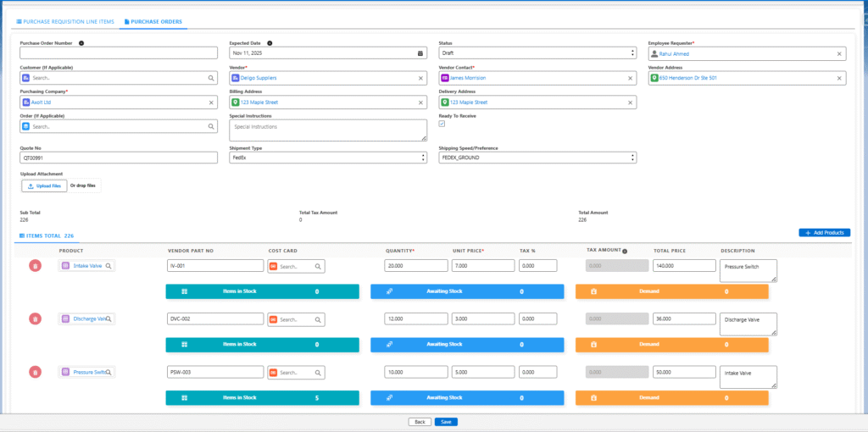
Task: Expand the Shipment Type FedEx dropdown
Action: (328, 158)
